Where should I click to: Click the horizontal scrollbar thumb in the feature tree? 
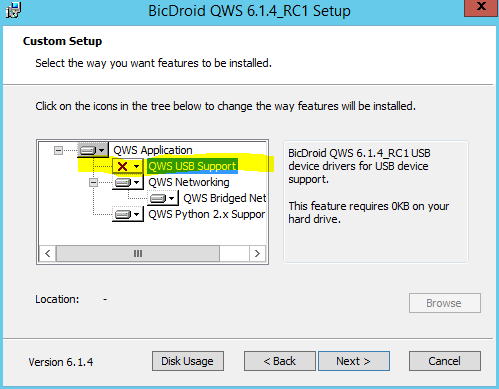coord(138,254)
